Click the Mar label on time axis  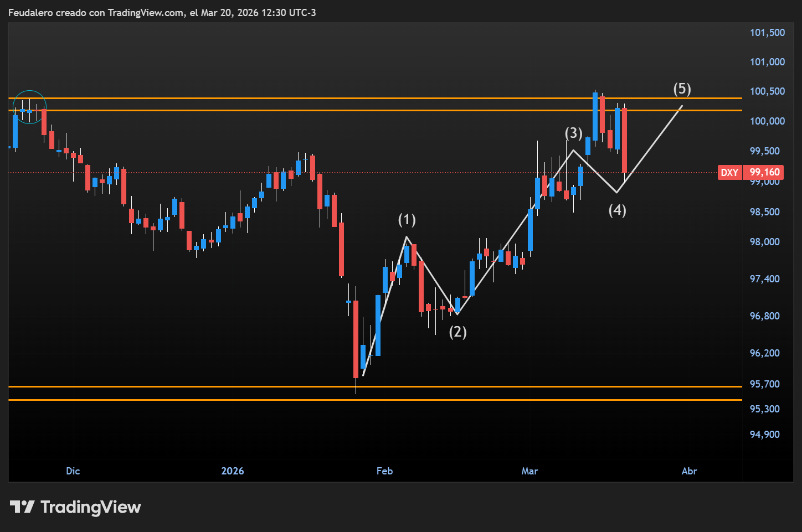[x=529, y=471]
